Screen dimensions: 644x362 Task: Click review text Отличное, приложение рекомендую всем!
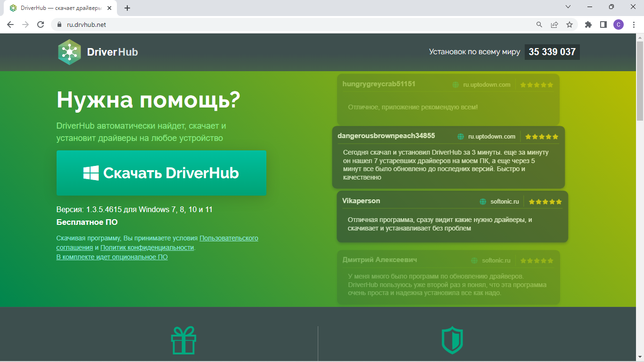tap(413, 107)
